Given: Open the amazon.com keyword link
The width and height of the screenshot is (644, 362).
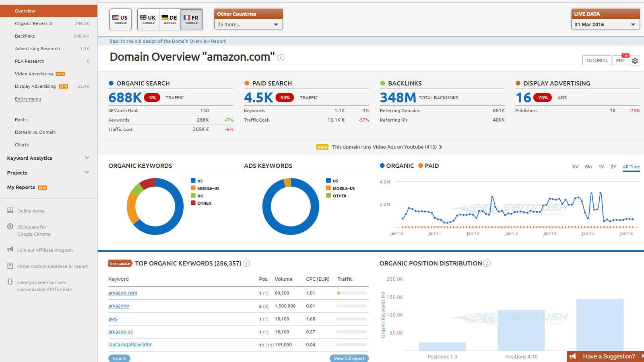Looking at the screenshot, I should [123, 293].
